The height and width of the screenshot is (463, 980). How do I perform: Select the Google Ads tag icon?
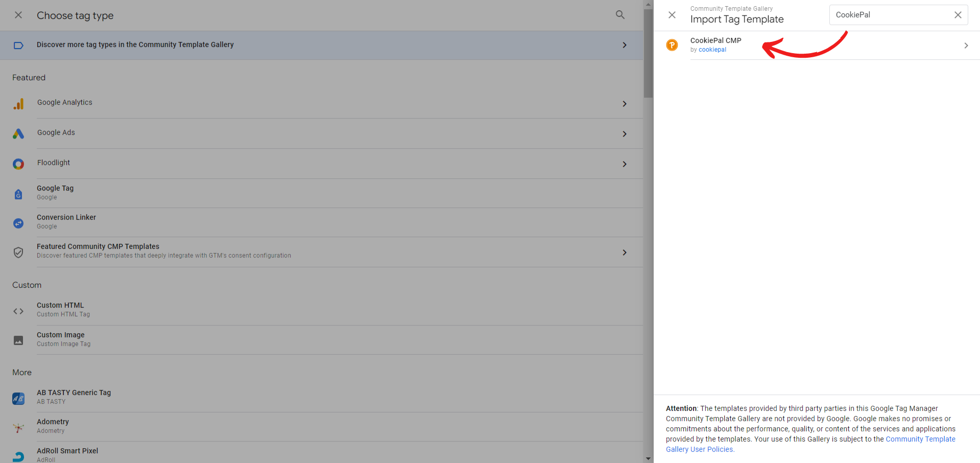[18, 134]
